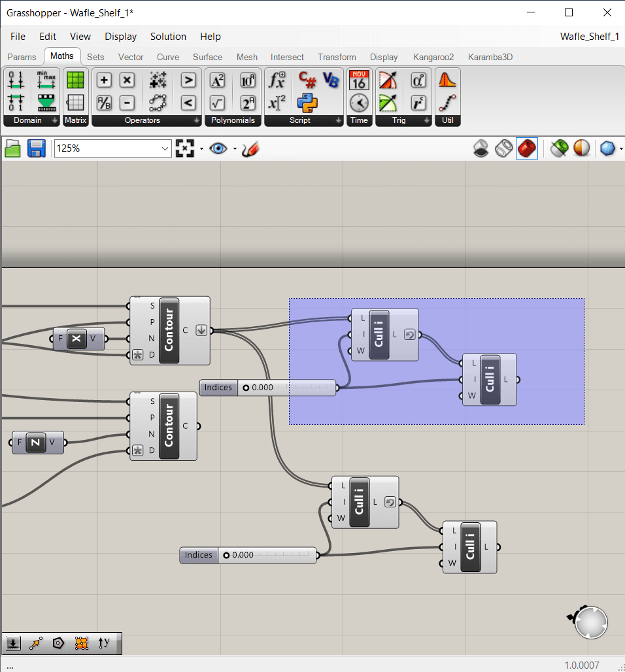Enable shaded red preview mode
The image size is (625, 672).
pos(526,148)
